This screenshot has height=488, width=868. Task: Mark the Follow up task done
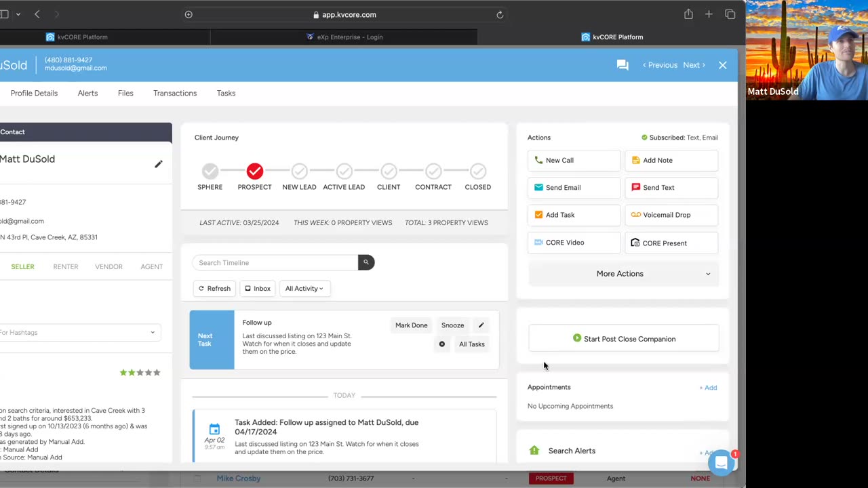(412, 325)
